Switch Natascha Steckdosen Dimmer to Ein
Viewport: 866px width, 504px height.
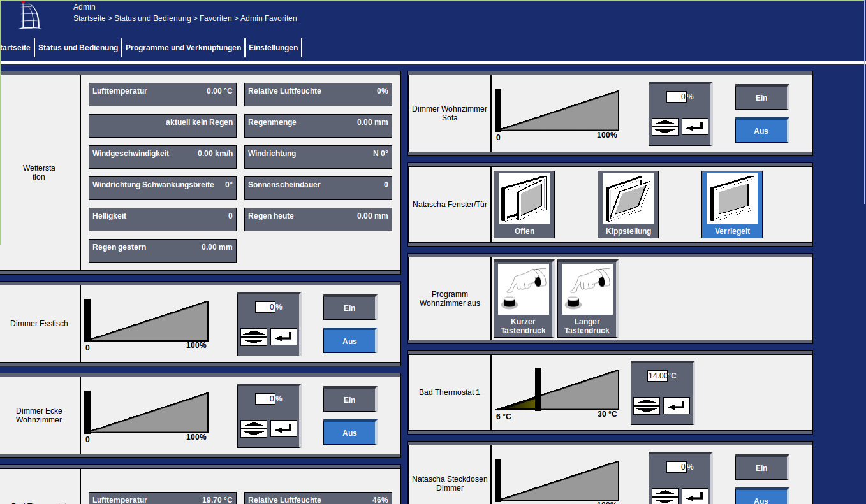(762, 467)
